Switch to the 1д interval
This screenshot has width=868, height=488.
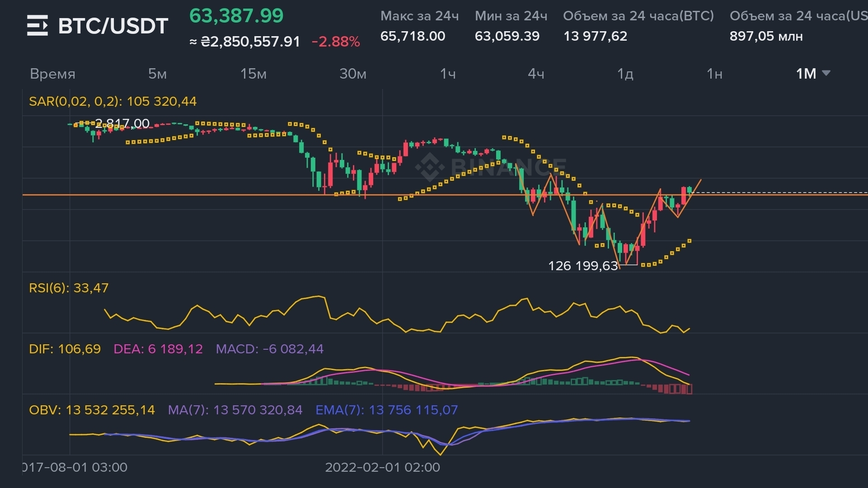(625, 74)
